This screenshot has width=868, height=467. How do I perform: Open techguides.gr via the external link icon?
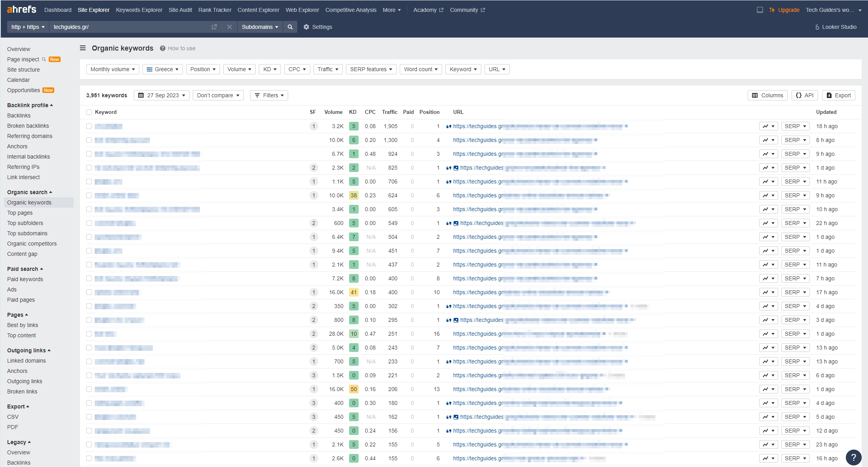[x=214, y=27]
